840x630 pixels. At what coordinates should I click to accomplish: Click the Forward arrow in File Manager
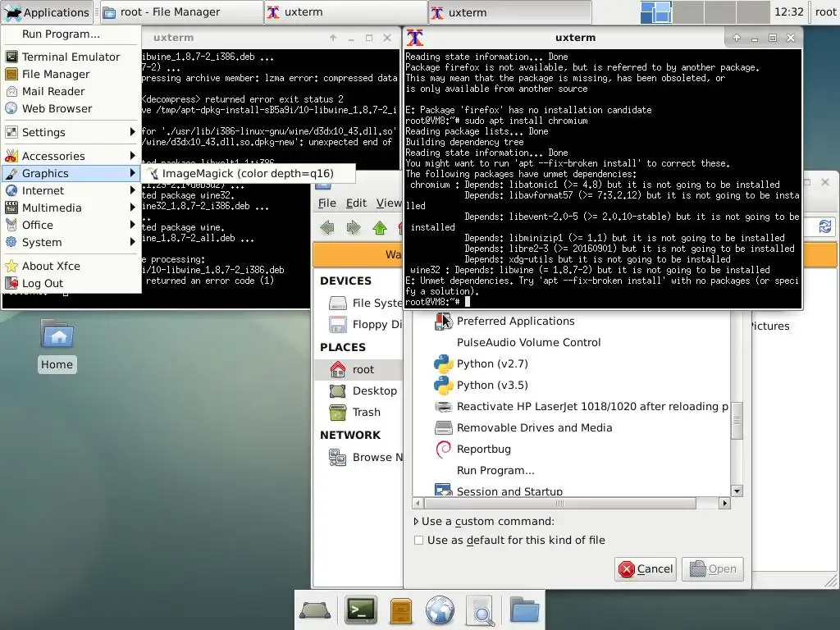pyautogui.click(x=353, y=228)
